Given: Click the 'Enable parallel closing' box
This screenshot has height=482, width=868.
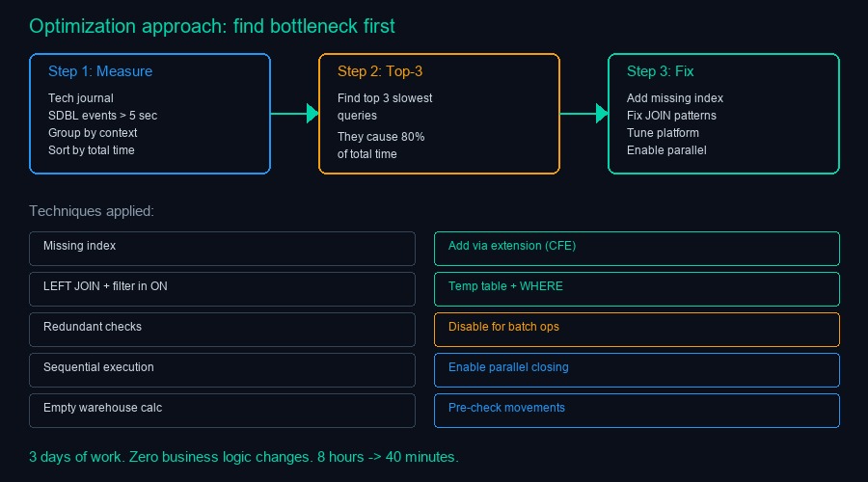Looking at the screenshot, I should click(x=637, y=369).
